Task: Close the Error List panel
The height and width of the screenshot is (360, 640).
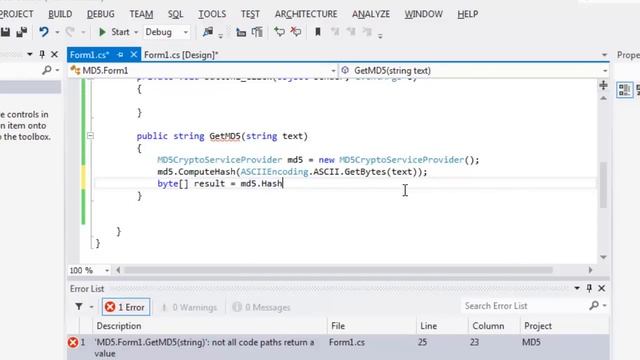Action: pos(602,288)
